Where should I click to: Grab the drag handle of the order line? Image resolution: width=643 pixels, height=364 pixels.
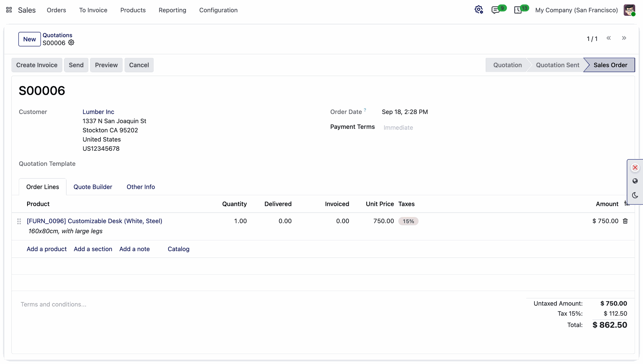pyautogui.click(x=19, y=221)
